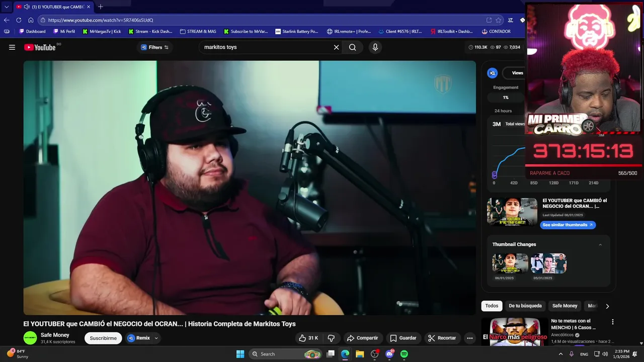The width and height of the screenshot is (644, 362).
Task: Open the weather widget showing 84°F Sunny
Action: pos(18,354)
